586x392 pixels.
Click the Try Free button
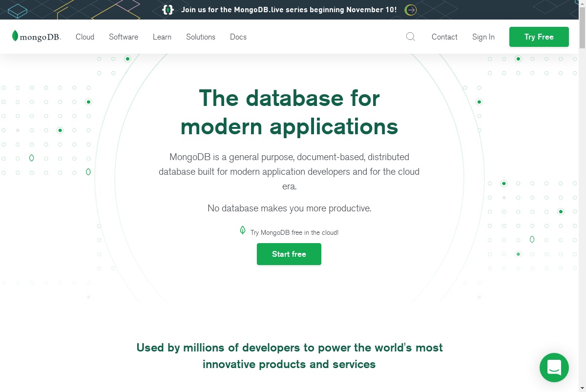click(x=539, y=37)
